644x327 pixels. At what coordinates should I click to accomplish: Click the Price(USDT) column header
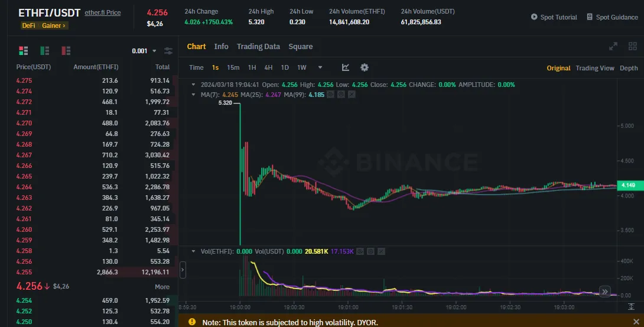[34, 67]
